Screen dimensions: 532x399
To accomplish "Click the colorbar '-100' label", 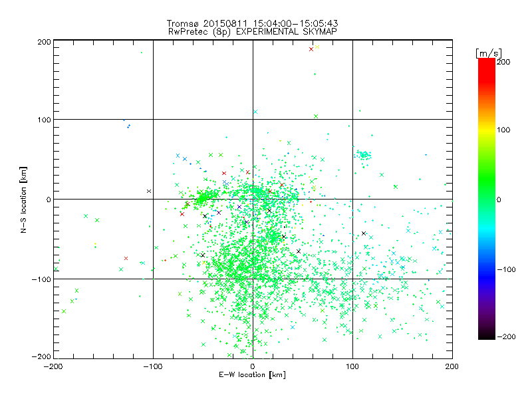I will 507,270.
